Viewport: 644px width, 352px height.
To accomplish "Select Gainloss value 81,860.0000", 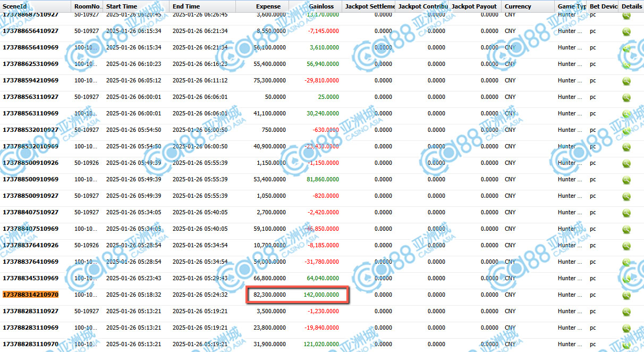I will click(x=323, y=179).
